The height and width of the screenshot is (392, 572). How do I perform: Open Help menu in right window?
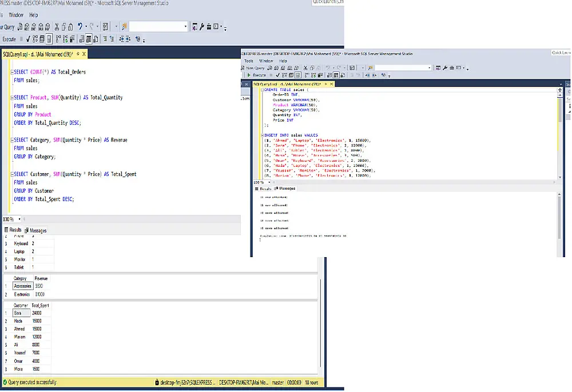[x=283, y=61]
